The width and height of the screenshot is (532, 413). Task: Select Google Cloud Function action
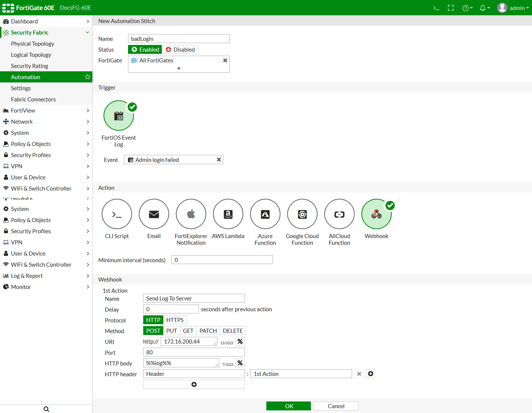point(302,214)
